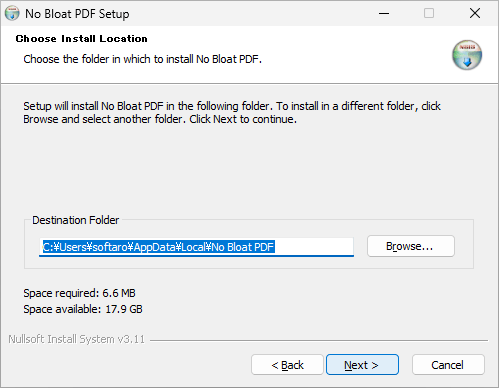
Task: Close the No Bloat PDF Setup window
Action: click(475, 13)
